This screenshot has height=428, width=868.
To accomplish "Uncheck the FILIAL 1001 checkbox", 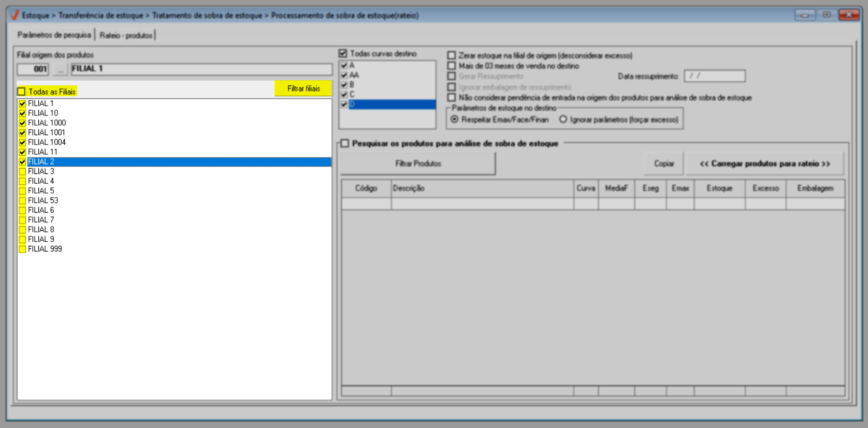I will click(x=22, y=133).
